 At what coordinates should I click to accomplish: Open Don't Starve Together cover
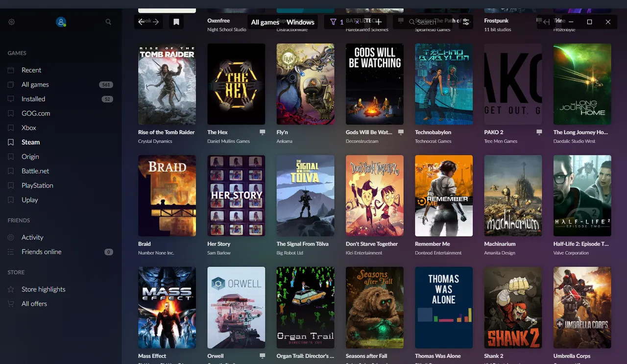375,196
